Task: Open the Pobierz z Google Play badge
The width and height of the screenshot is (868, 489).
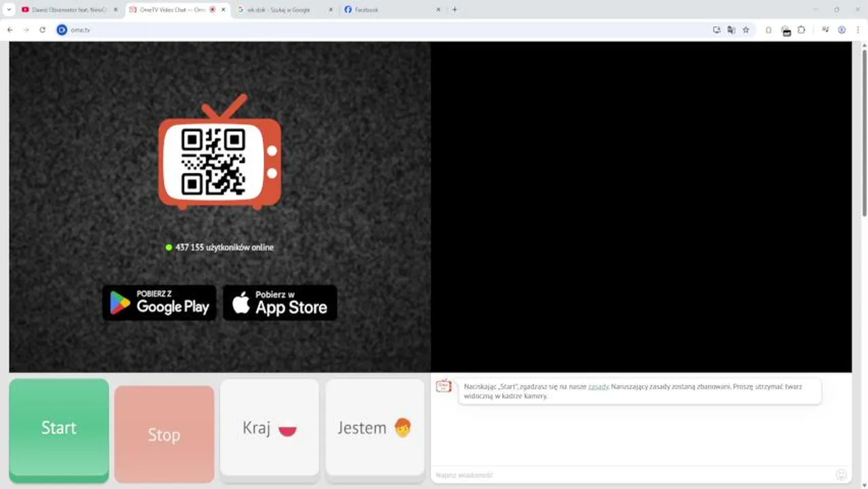Action: [x=160, y=303]
